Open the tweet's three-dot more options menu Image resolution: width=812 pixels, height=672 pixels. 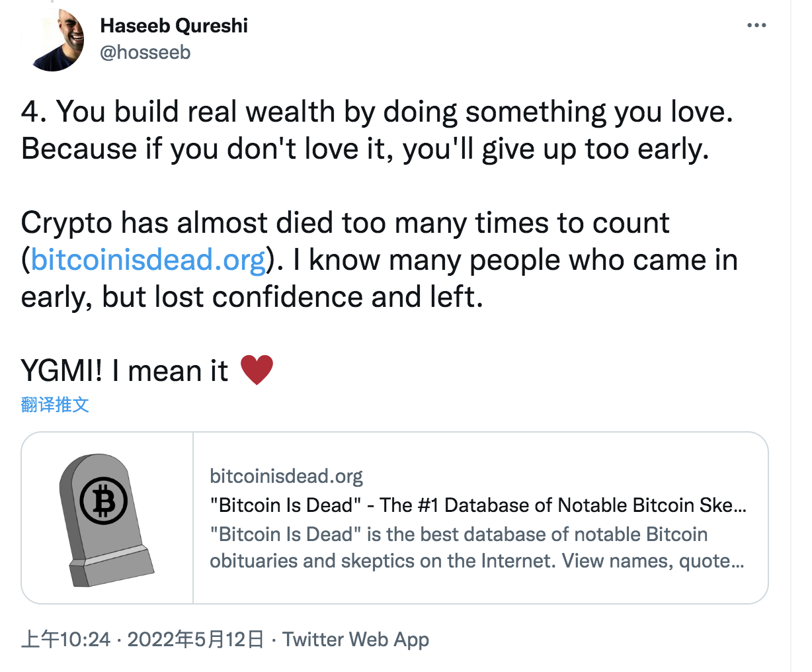(x=756, y=26)
